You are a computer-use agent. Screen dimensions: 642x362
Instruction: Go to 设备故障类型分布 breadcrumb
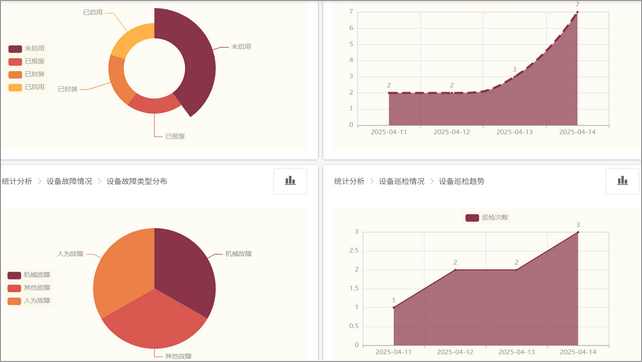pyautogui.click(x=137, y=181)
